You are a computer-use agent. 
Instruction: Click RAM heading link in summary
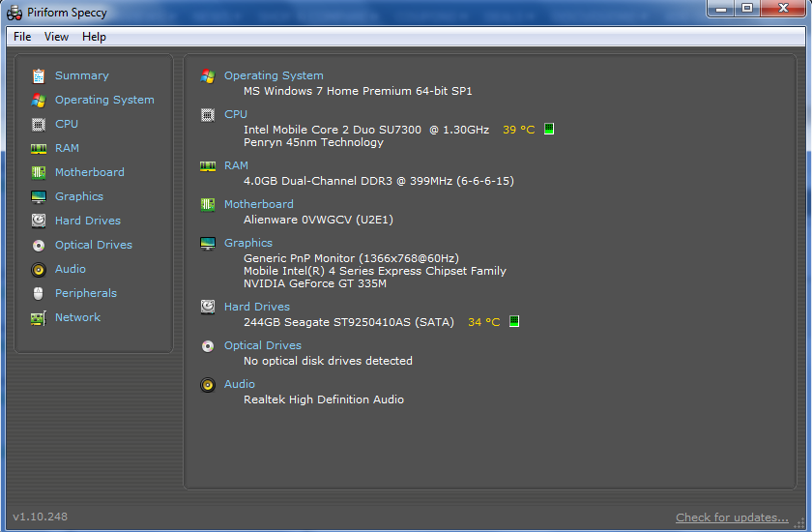236,165
